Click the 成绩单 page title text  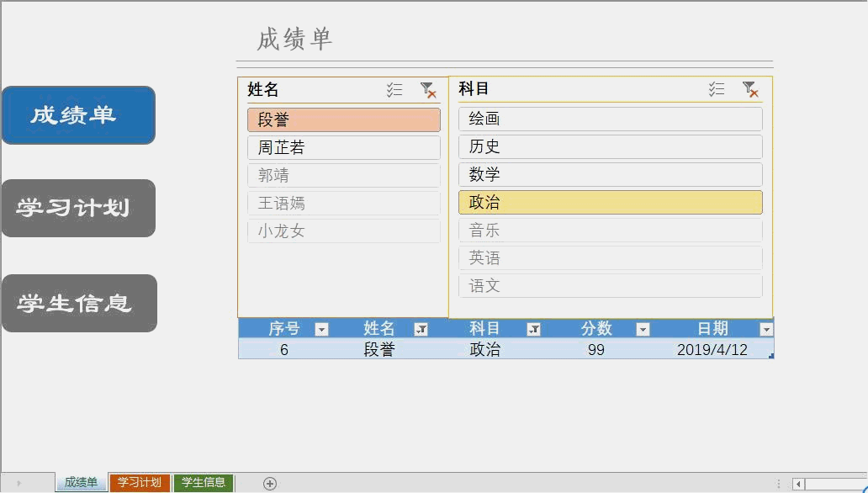294,40
